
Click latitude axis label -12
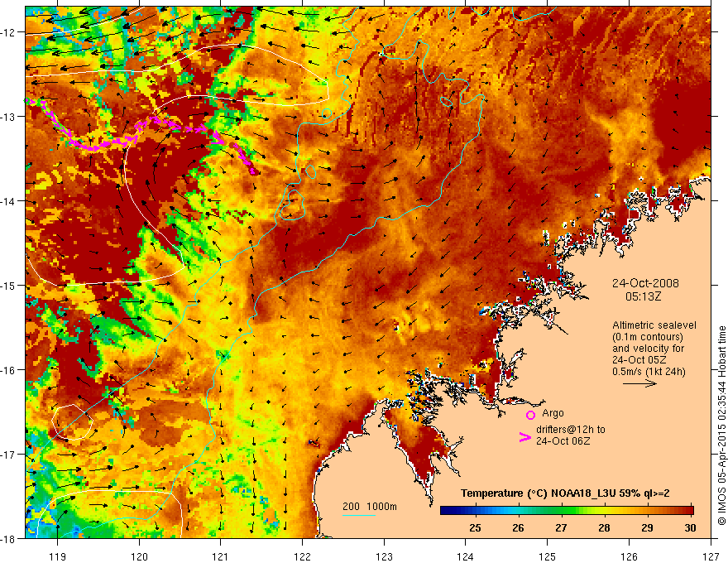(9, 32)
